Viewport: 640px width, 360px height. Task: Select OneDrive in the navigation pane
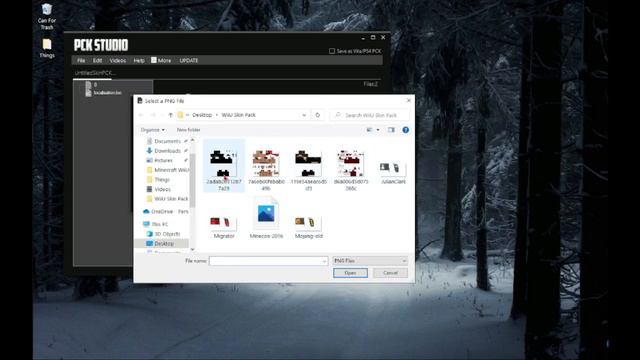coord(166,211)
